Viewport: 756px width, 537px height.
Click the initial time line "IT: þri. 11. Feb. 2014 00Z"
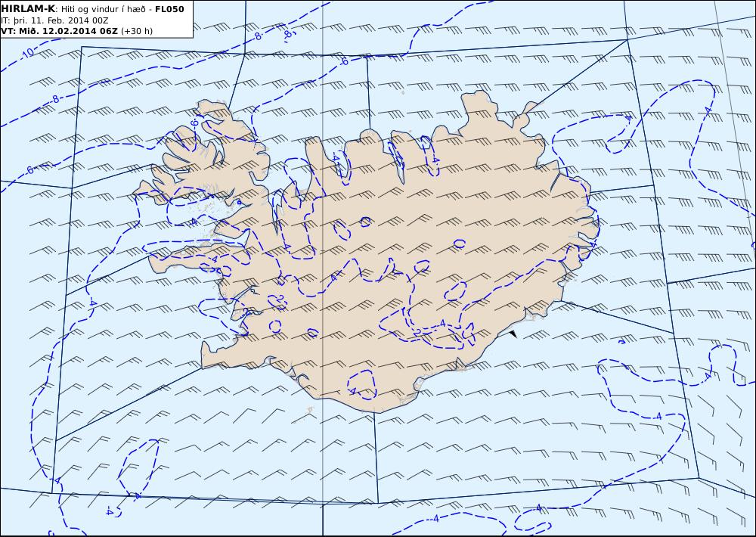click(x=55, y=20)
